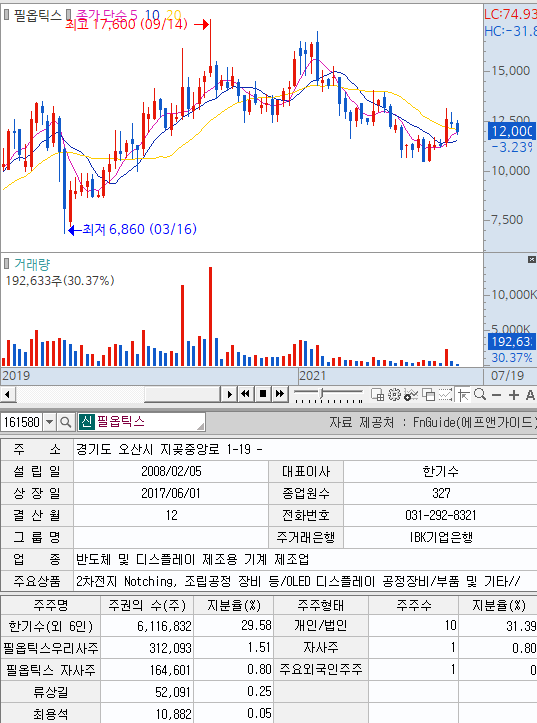
Task: Click the 개인/법인 shareholder type cell
Action: click(320, 626)
